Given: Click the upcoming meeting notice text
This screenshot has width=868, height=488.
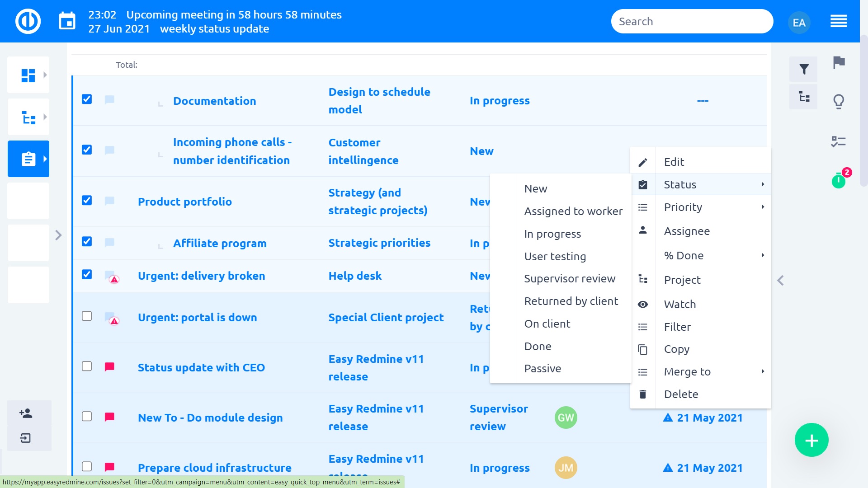Looking at the screenshot, I should tap(234, 15).
